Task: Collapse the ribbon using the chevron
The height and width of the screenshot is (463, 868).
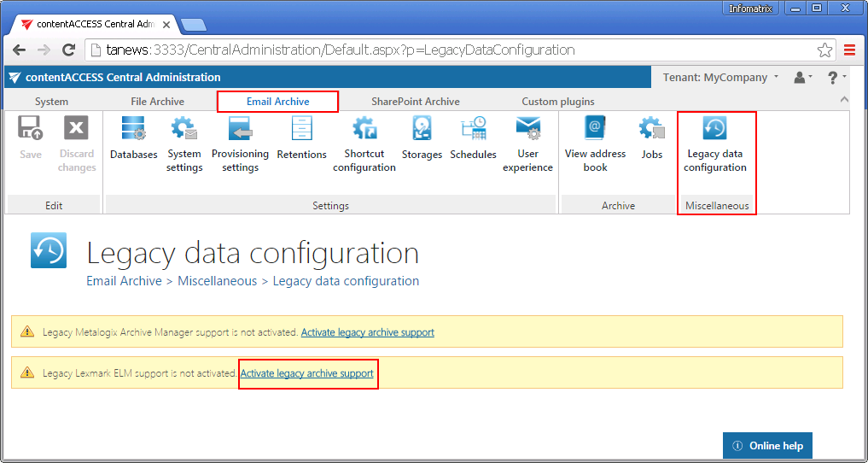Action: (x=844, y=101)
